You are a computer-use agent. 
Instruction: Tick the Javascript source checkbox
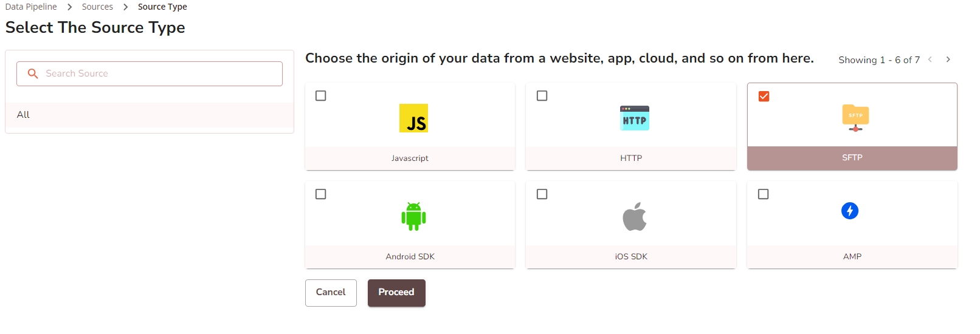click(x=321, y=96)
